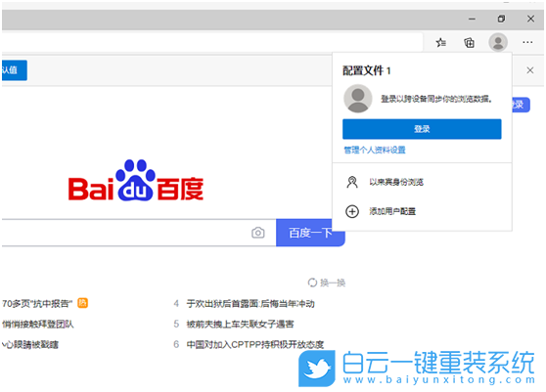Screen dimensions: 546x392
Task: Click the Baidu page login button behind panel
Action: tap(521, 105)
